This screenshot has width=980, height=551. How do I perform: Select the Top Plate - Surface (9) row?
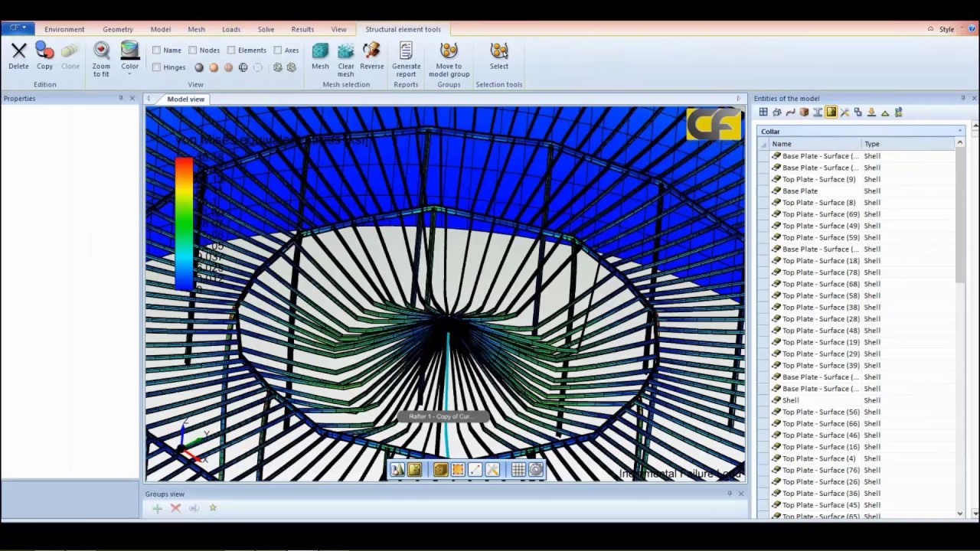[x=862, y=179]
